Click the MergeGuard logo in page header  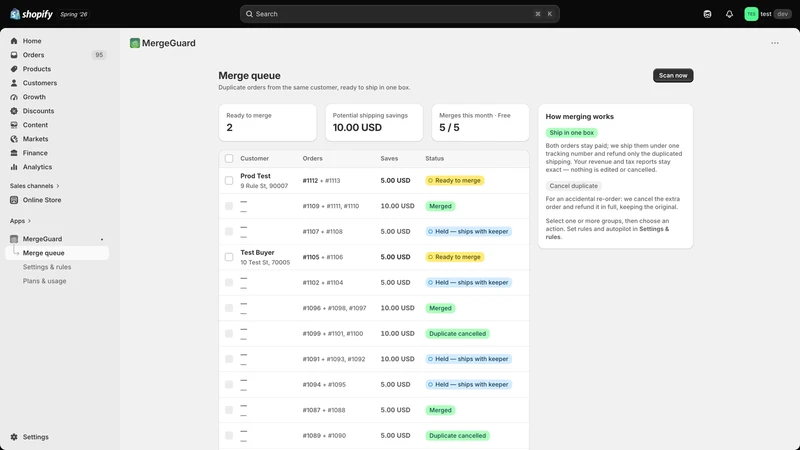135,43
